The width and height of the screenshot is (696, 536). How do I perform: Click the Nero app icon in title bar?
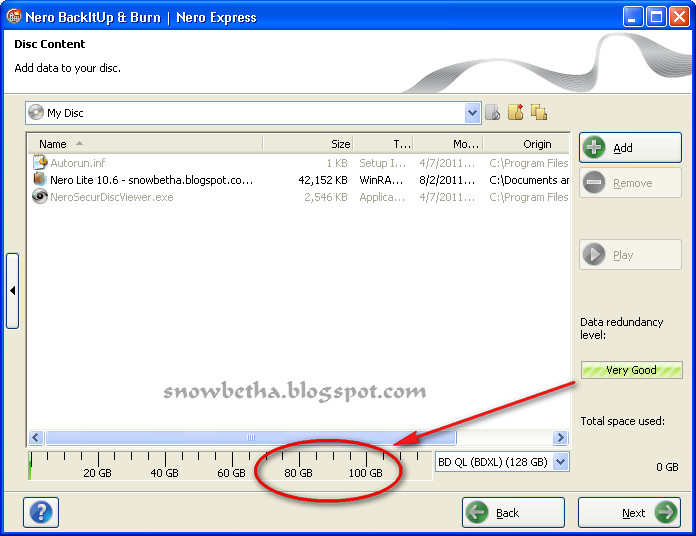tap(14, 16)
